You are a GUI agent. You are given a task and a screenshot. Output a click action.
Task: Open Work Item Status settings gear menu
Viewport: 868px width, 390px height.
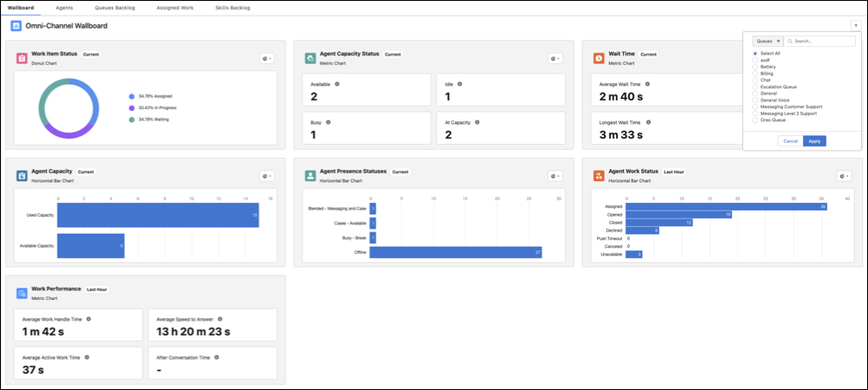coord(267,58)
